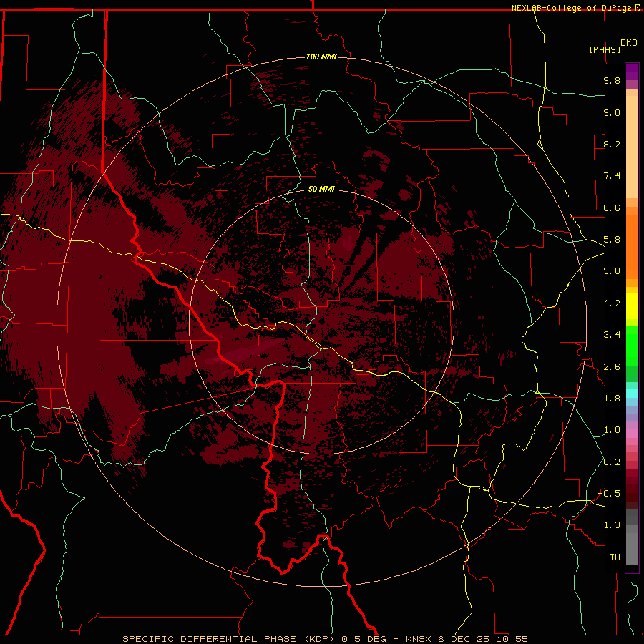
Task: Click the -0.5 scale value
Action: pos(609,494)
